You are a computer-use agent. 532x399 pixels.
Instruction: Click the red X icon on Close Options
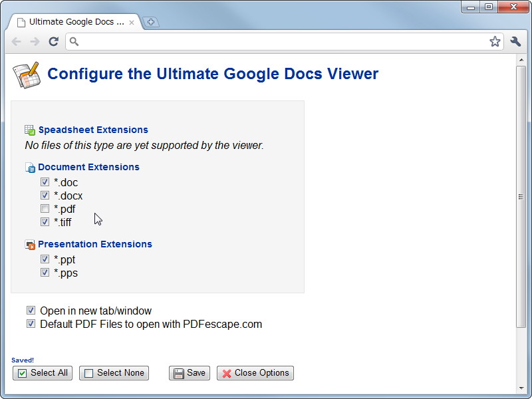225,373
